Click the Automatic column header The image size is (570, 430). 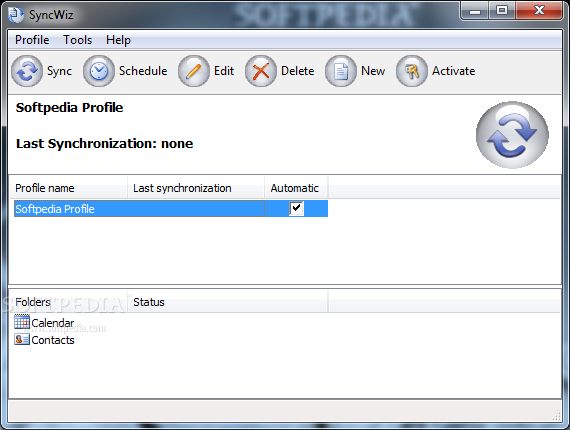coord(296,188)
